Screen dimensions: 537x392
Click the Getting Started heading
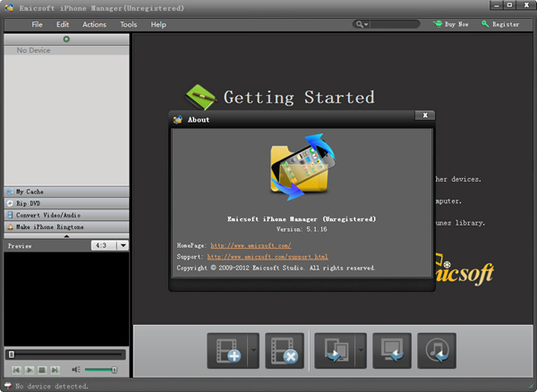299,98
